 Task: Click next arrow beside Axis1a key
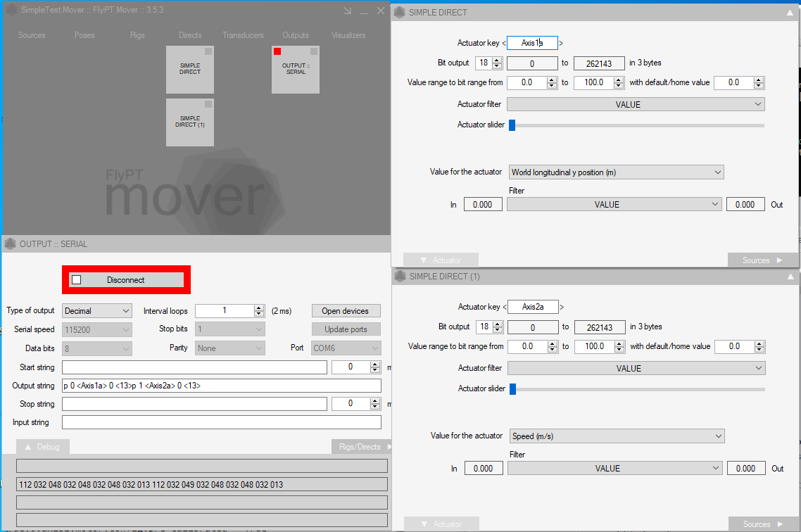click(561, 44)
